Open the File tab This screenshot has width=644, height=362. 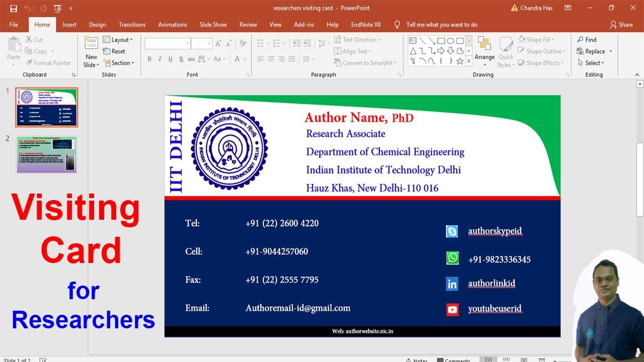tap(14, 25)
